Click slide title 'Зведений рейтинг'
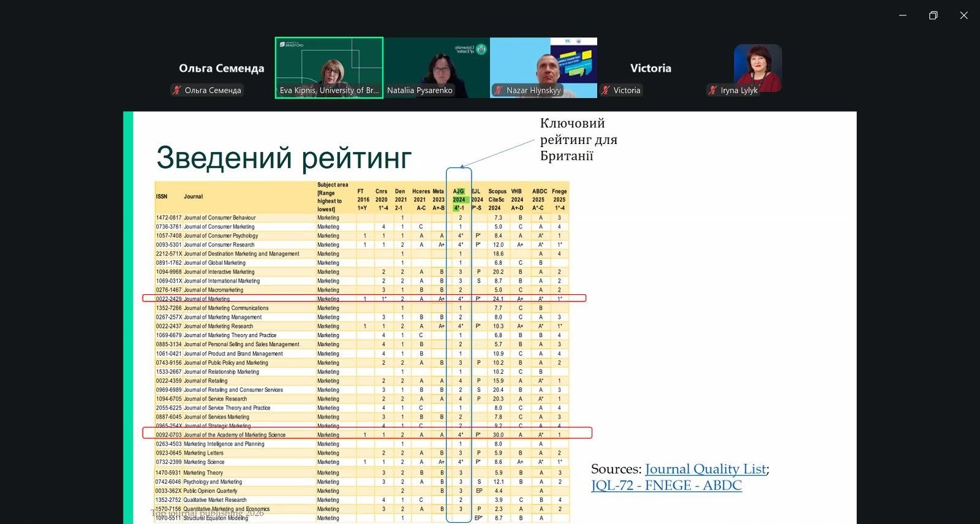The image size is (980, 524). pos(284,158)
